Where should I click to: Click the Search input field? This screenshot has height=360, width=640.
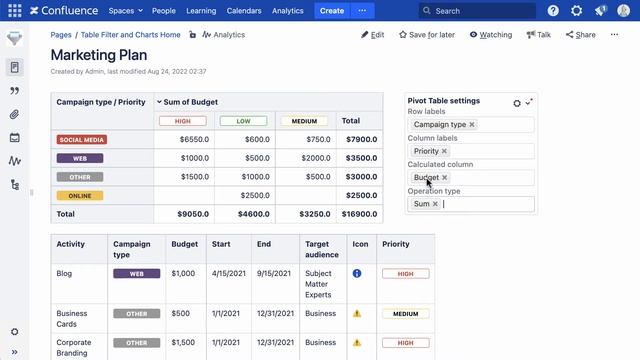click(477, 11)
